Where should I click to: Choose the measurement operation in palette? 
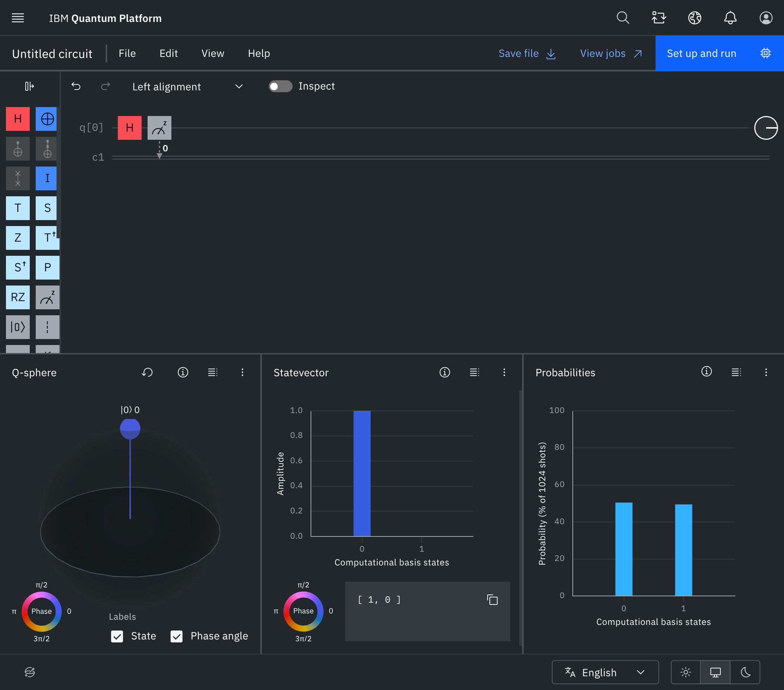coord(47,297)
